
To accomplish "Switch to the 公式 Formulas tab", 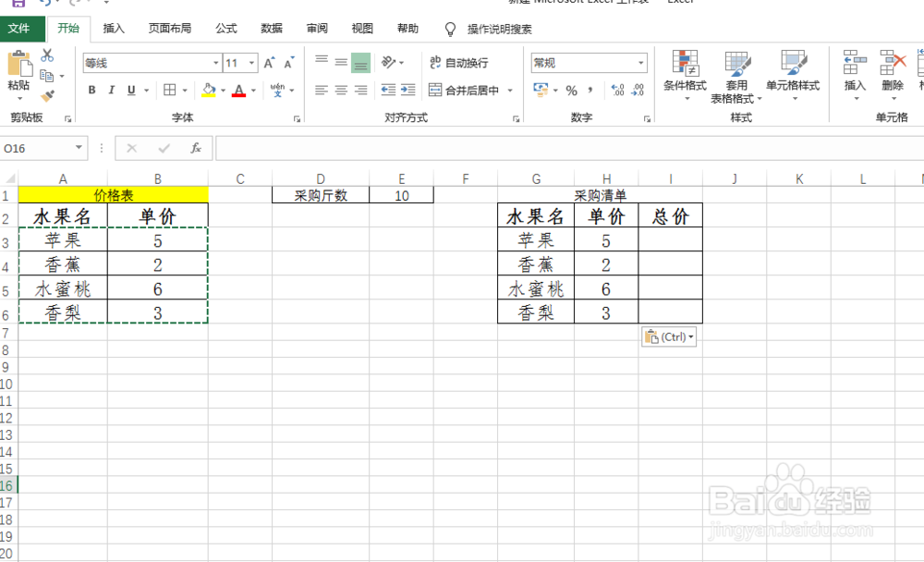I will (x=225, y=29).
